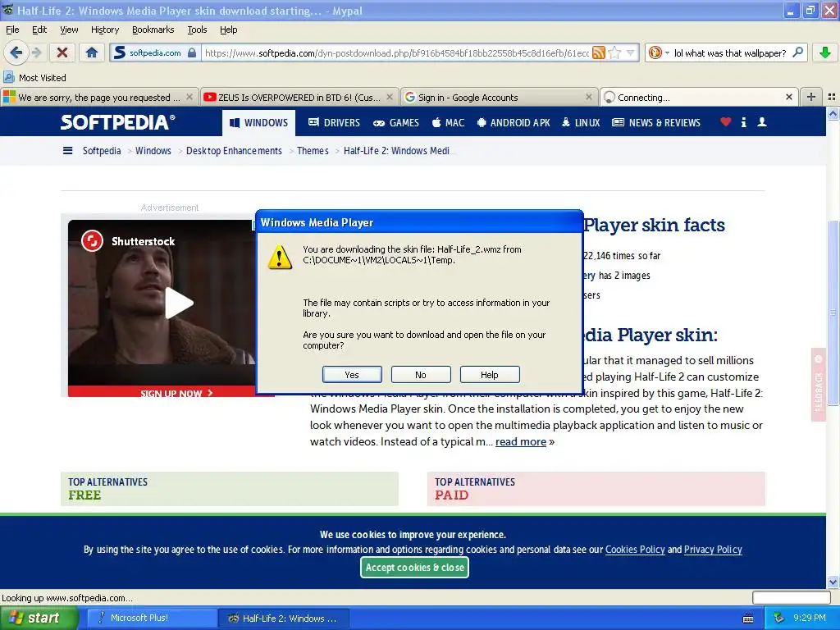Click the user account icon in header
The width and height of the screenshot is (840, 630).
pyautogui.click(x=762, y=122)
